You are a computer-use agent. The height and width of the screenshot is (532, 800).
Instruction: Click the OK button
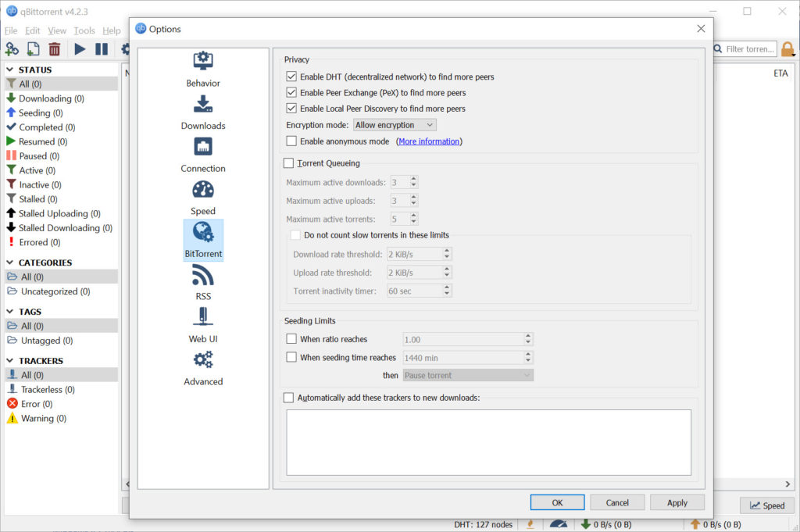(x=557, y=502)
